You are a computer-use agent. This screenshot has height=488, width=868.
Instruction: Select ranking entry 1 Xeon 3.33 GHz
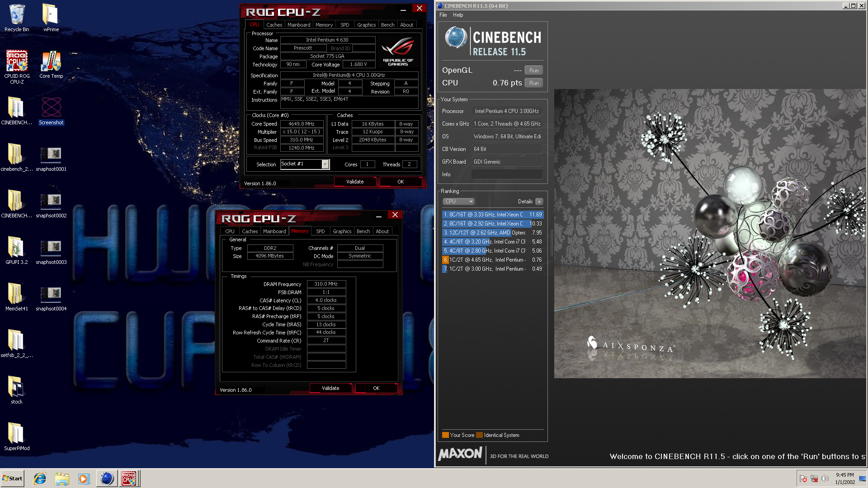493,215
